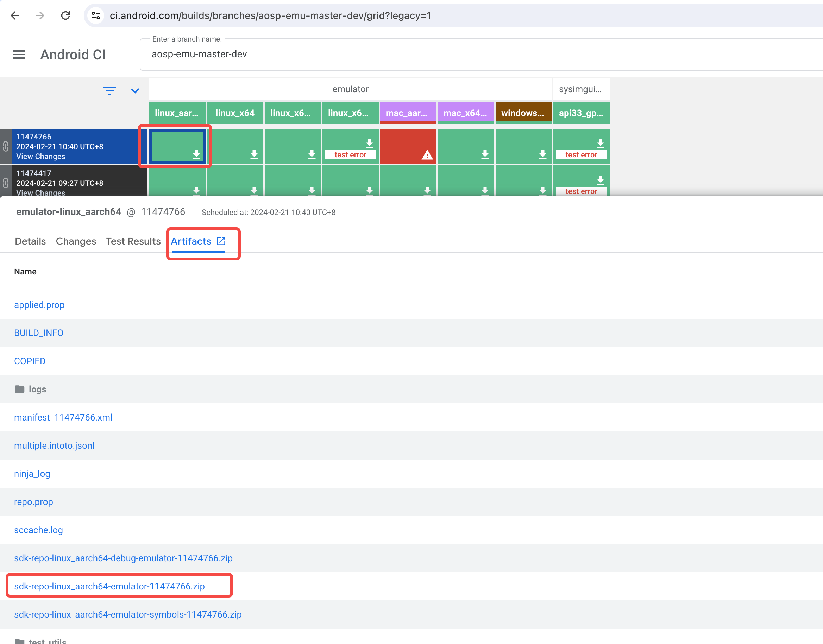The height and width of the screenshot is (644, 823).
Task: Click the emulator group header
Action: 350,89
